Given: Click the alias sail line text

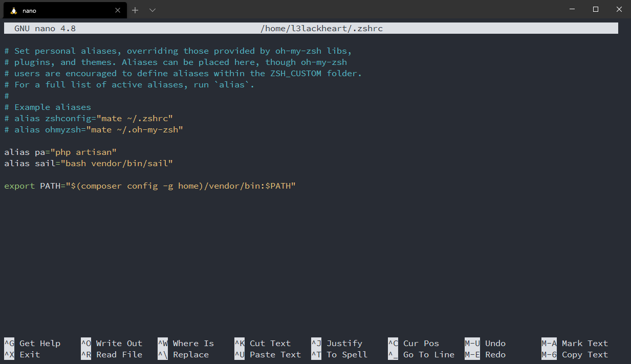Looking at the screenshot, I should click(89, 164).
